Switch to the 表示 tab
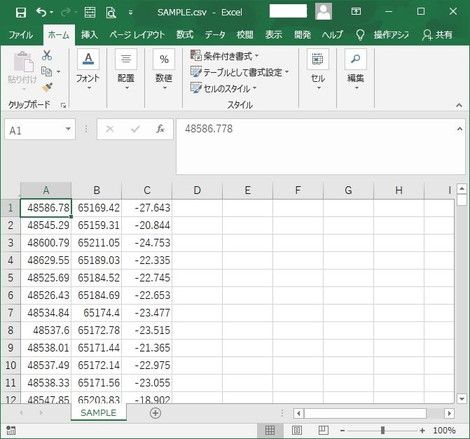The height and width of the screenshot is (439, 470). coord(274,35)
